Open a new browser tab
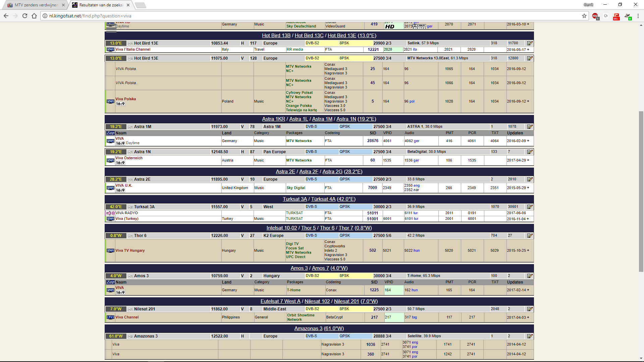The image size is (644, 362). pos(141,5)
